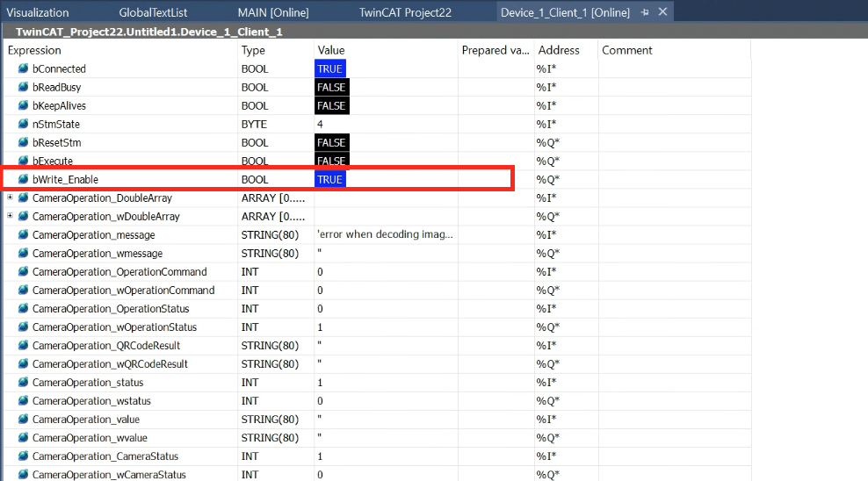Select the 'error when decoding imag...' value
Image resolution: width=868 pixels, height=481 pixels.
click(x=385, y=234)
